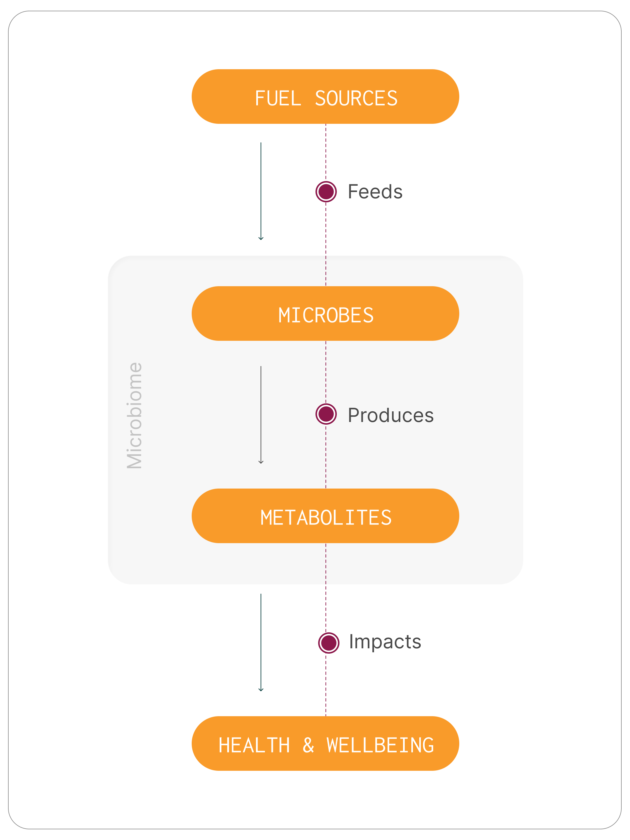Select the down arrow left of Impacts
This screenshot has height=840, width=630.
coord(261,642)
